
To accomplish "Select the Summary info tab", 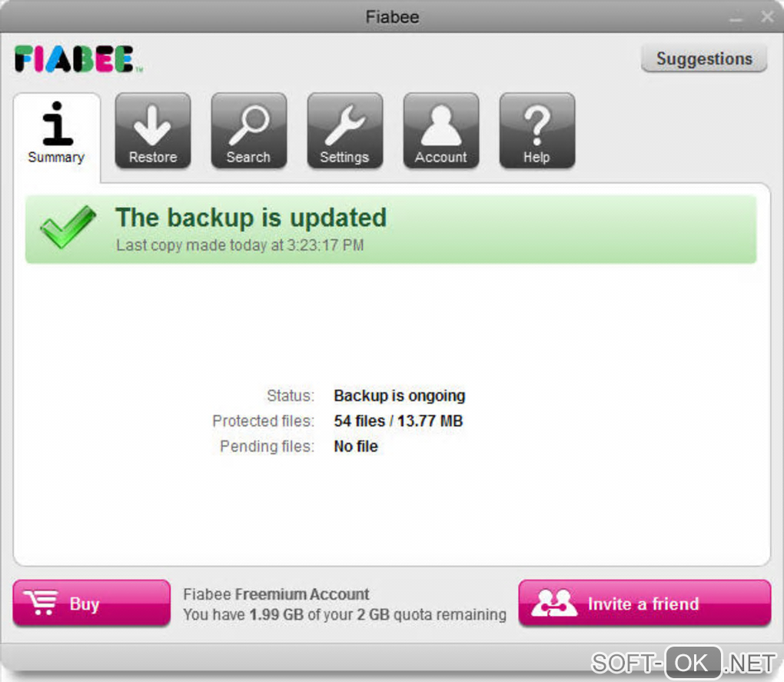I will click(57, 133).
